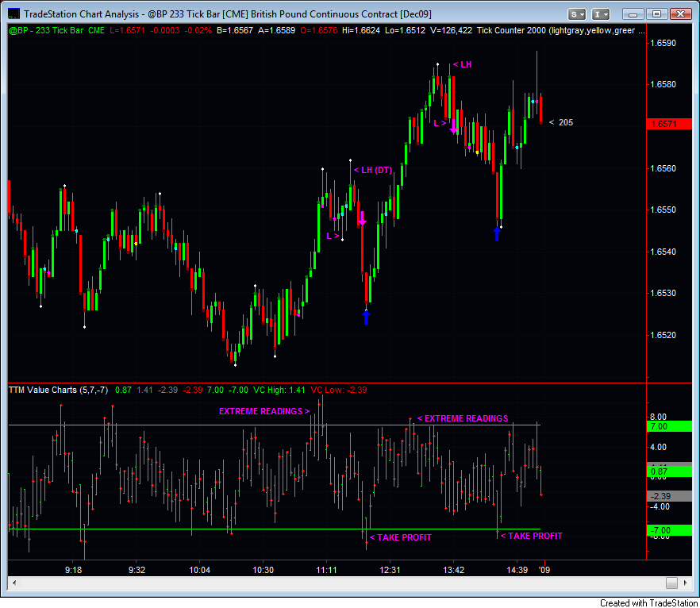Click the '< 205' tick counter label
Image resolution: width=700 pixels, height=608 pixels.
point(560,122)
